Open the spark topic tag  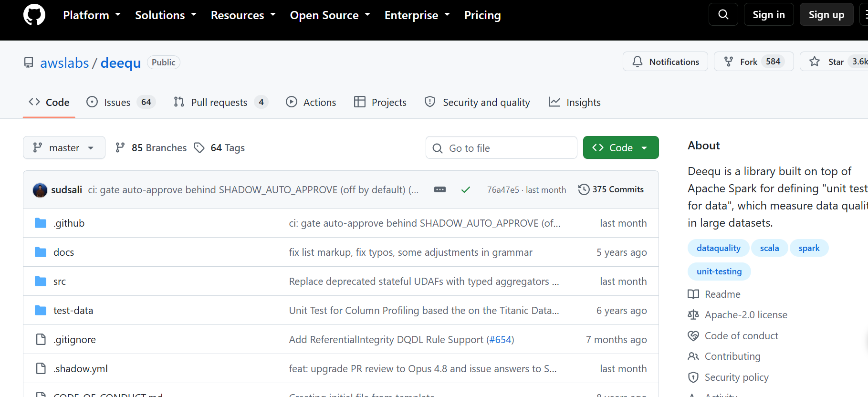coord(809,248)
